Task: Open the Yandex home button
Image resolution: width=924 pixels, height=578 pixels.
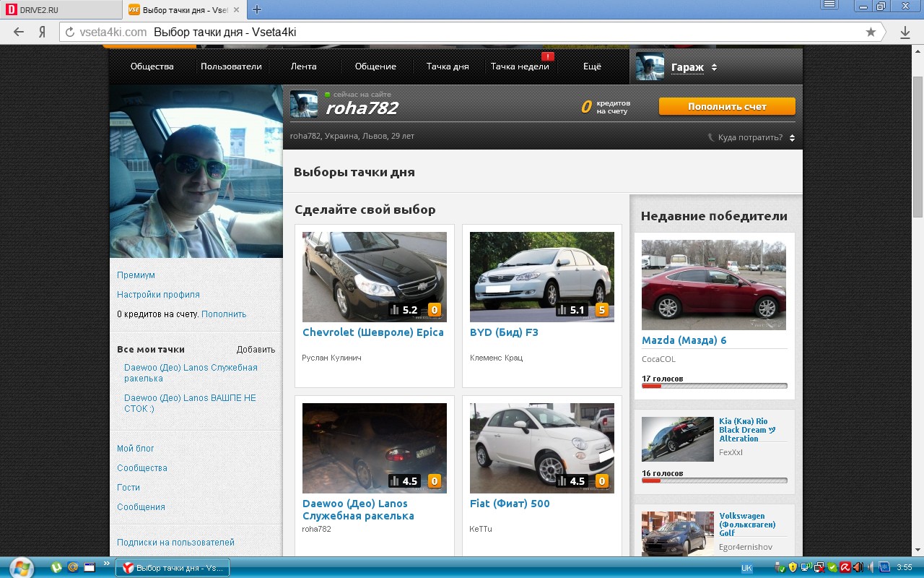Action: 43,32
